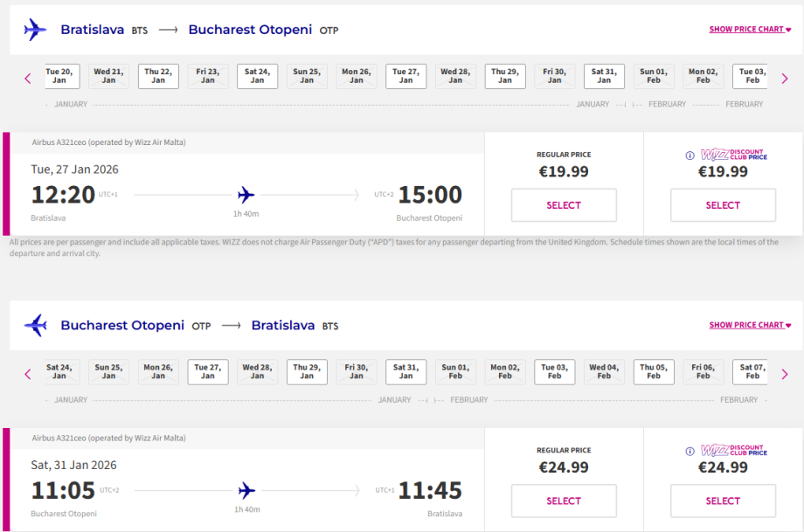Click next dates arrow for outbound flight
Screen dimensions: 804x532
(784, 79)
